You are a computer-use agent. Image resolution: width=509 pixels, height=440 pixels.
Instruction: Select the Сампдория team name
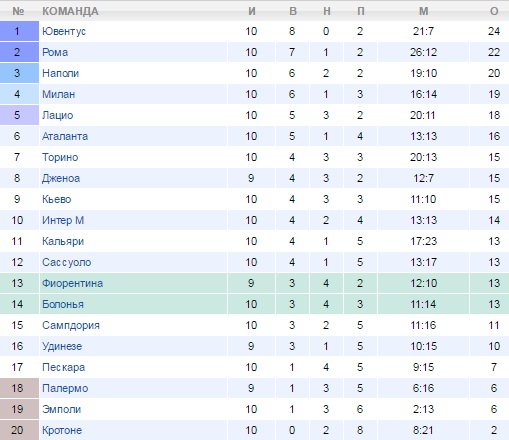[x=71, y=325]
